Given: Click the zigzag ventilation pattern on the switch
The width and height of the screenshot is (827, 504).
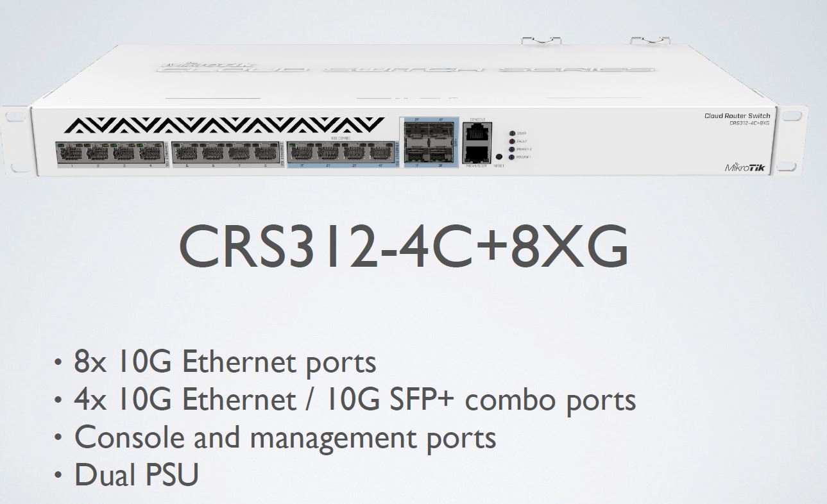Looking at the screenshot, I should [x=222, y=125].
